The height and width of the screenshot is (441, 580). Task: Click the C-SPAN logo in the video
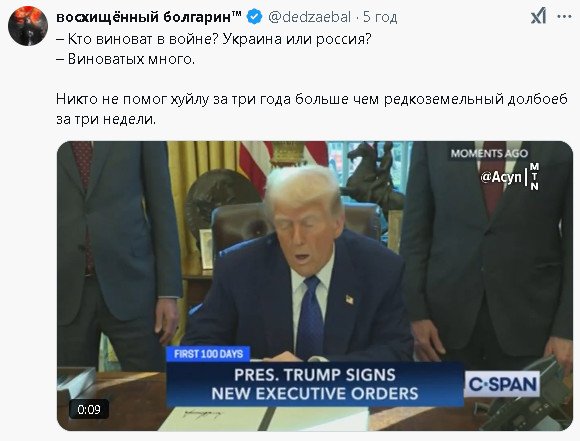502,384
